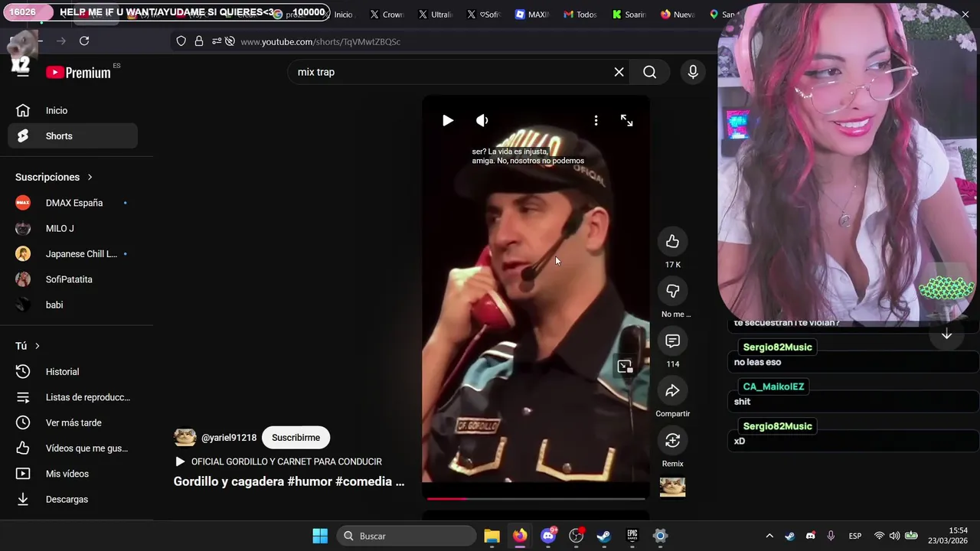Remix this Short
980x551 pixels.
pyautogui.click(x=672, y=440)
